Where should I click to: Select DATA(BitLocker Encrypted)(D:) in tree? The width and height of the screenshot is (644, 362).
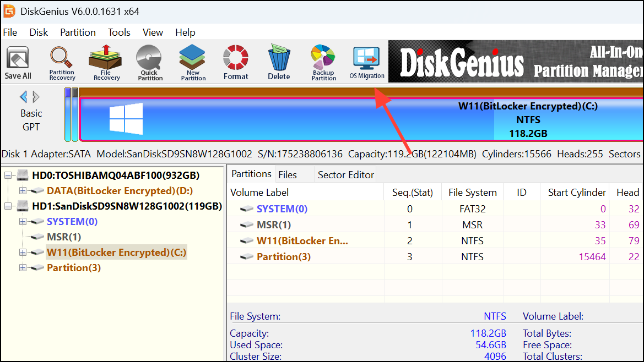tap(120, 191)
